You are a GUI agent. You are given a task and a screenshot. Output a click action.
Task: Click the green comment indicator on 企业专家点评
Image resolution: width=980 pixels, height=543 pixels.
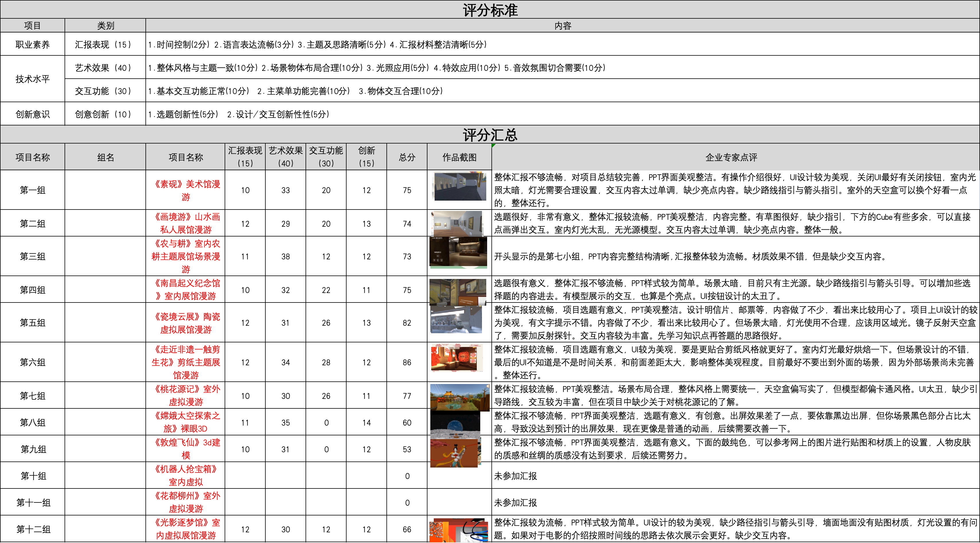[x=493, y=146]
